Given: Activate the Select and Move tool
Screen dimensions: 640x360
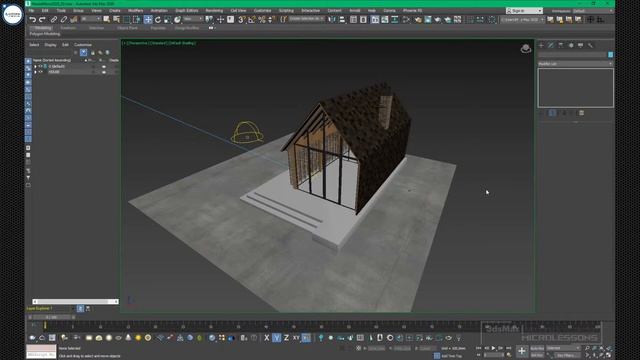Looking at the screenshot, I should click(148, 19).
